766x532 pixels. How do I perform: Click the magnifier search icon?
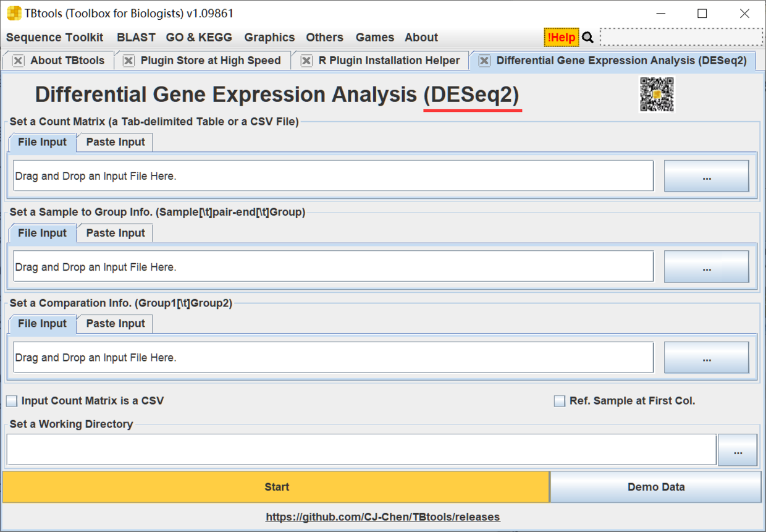tap(588, 38)
